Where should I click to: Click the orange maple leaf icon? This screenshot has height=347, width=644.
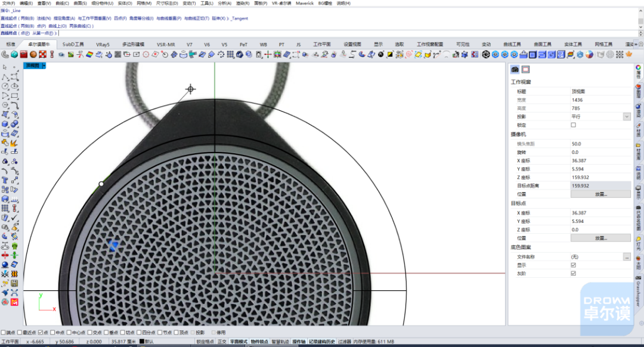pos(629,54)
